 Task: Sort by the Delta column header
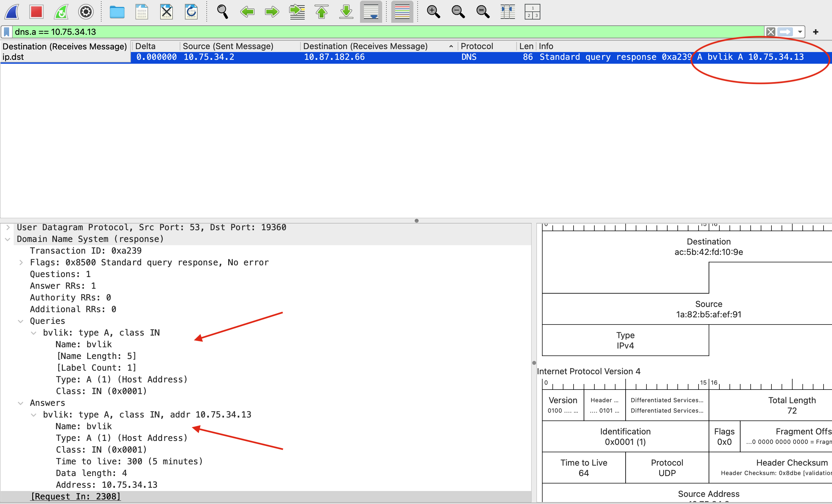coord(146,46)
